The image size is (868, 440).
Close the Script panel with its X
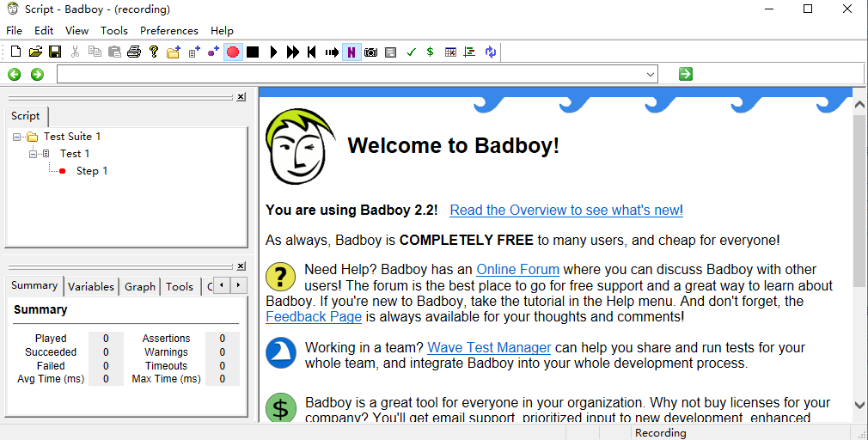point(241,97)
